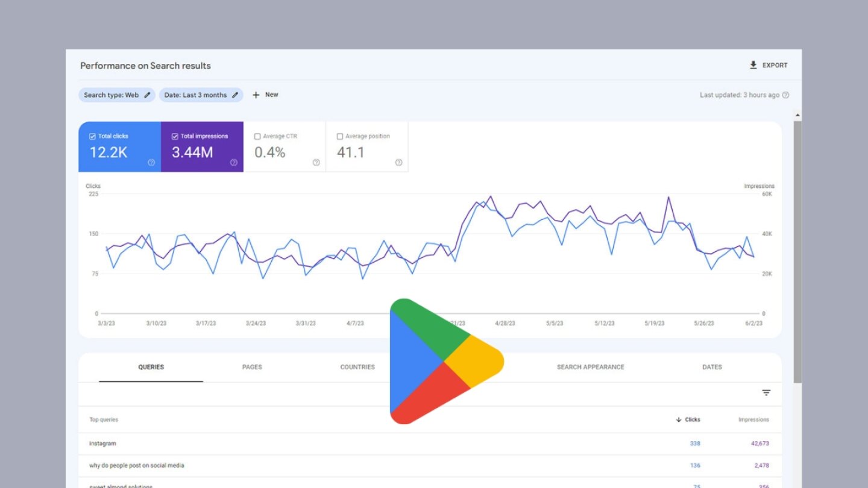Click the sort arrow beside Clicks column
The image size is (868, 488).
click(x=679, y=419)
